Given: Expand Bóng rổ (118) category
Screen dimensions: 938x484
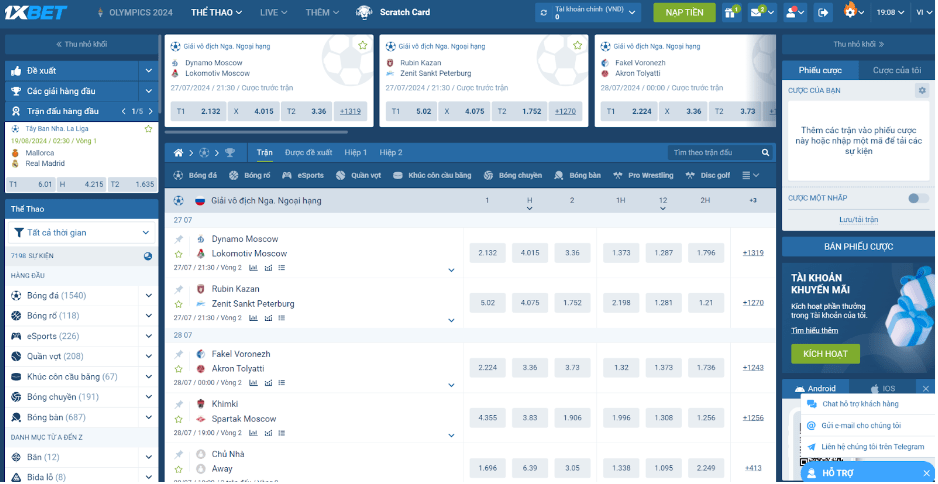Looking at the screenshot, I should (x=148, y=316).
